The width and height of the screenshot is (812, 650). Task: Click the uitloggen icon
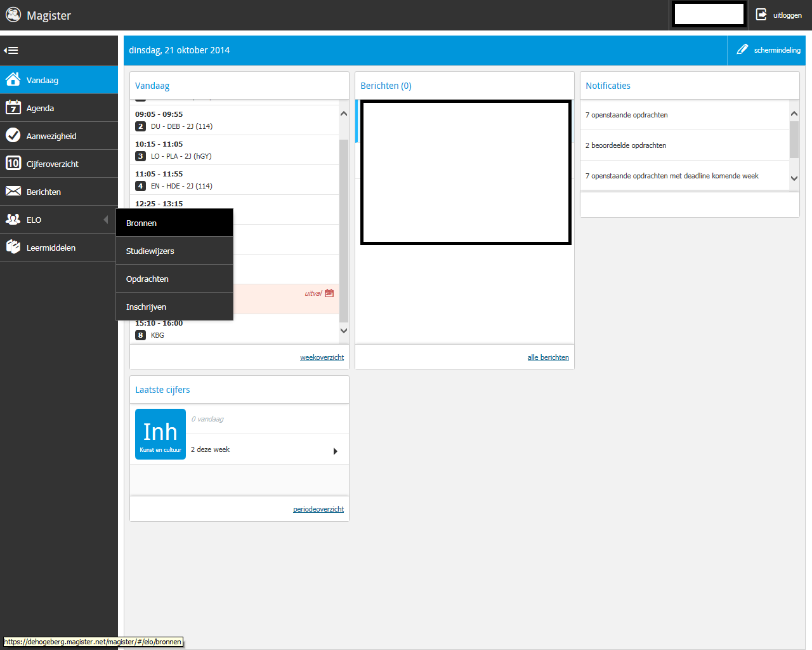761,15
